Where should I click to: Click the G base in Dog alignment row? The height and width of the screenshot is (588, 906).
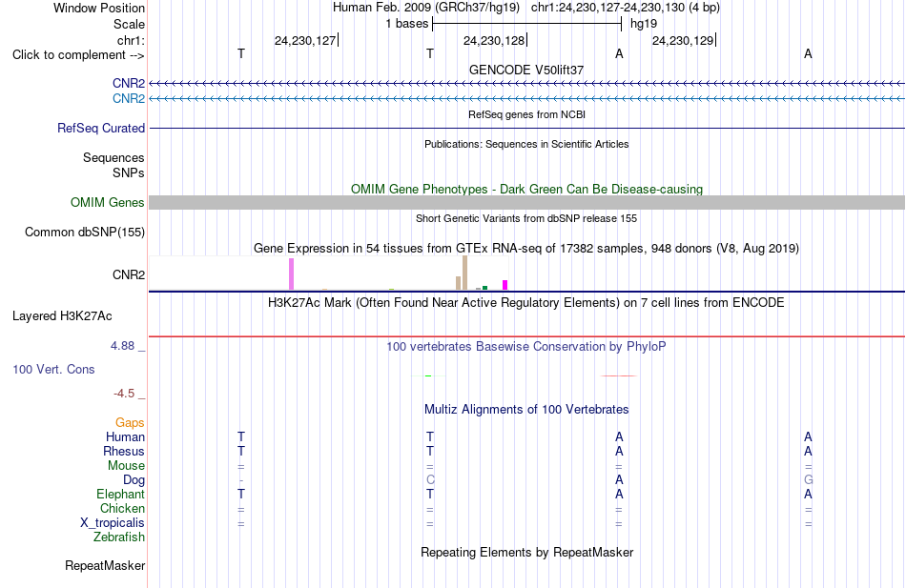point(808,480)
